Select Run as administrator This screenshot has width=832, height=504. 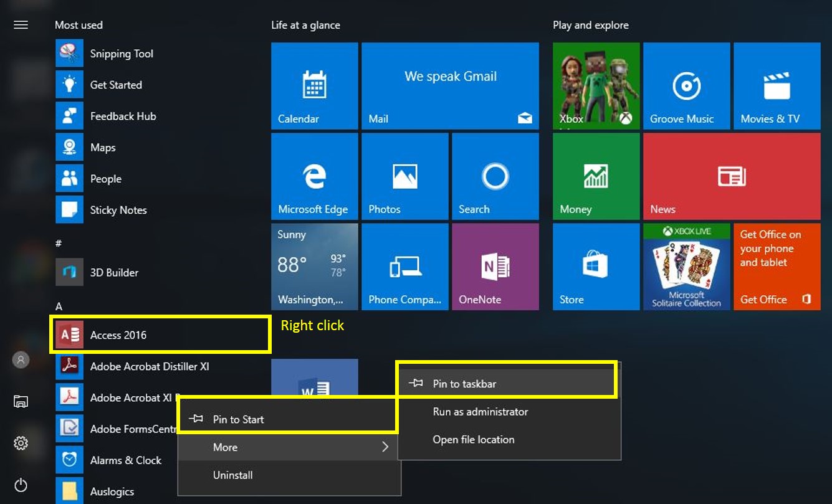point(480,412)
